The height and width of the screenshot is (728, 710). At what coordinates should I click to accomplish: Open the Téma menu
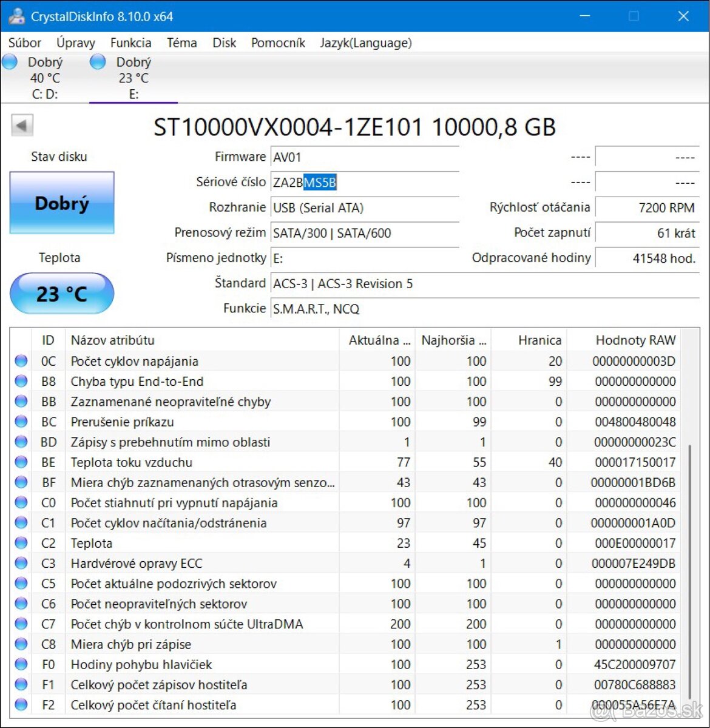pos(181,42)
